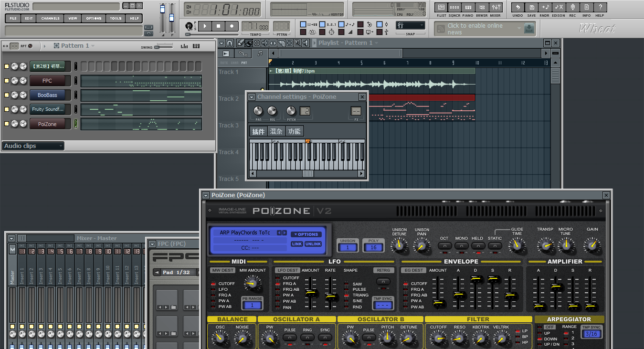This screenshot has width=644, height=349.
Task: Open the Audio clips channel filter dropdown
Action: (x=33, y=146)
